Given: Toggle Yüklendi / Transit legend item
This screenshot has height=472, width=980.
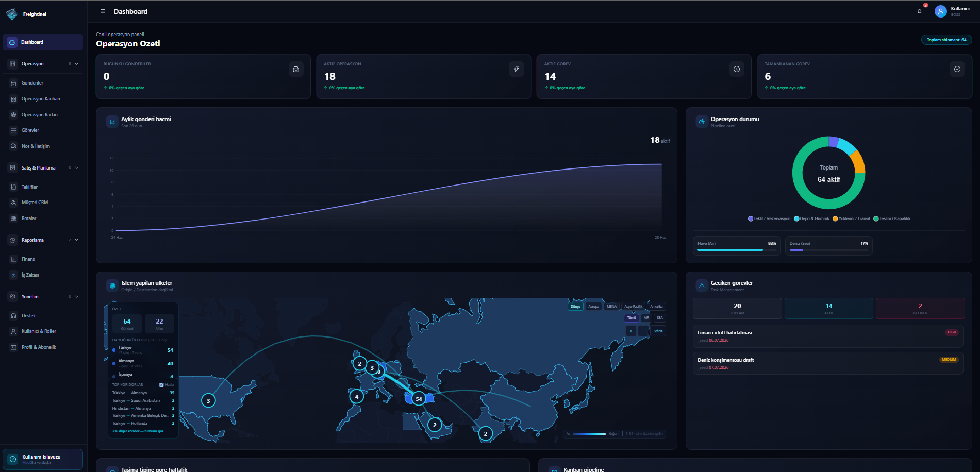Looking at the screenshot, I should click(x=851, y=218).
